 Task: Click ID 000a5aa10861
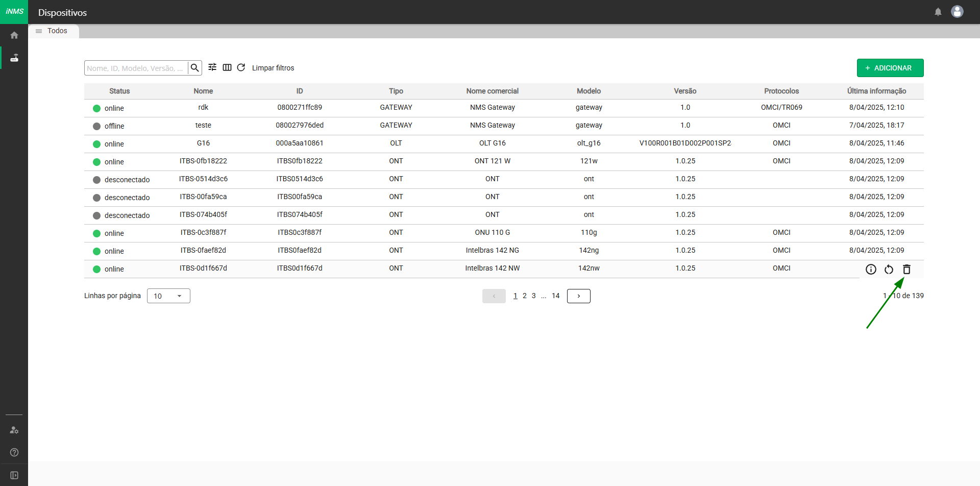[x=300, y=143]
